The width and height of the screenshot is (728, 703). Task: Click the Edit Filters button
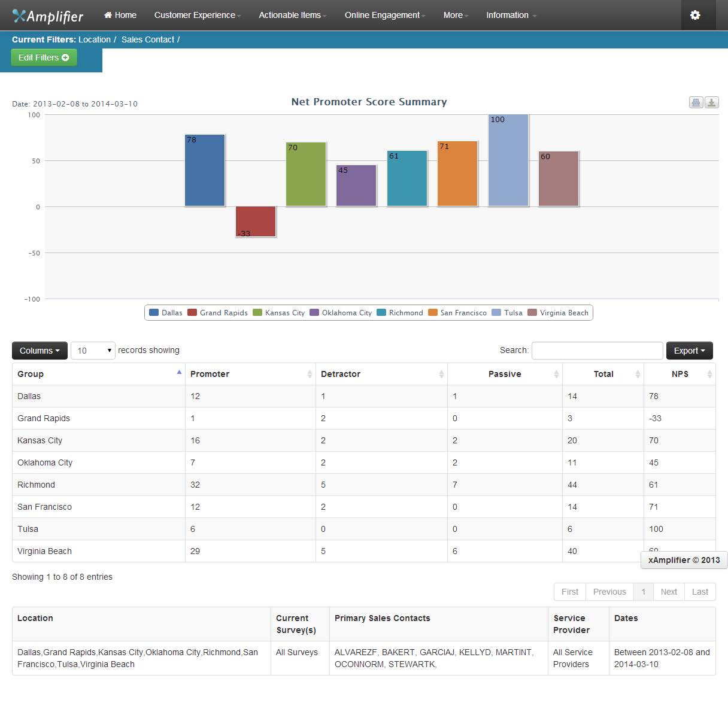(44, 57)
